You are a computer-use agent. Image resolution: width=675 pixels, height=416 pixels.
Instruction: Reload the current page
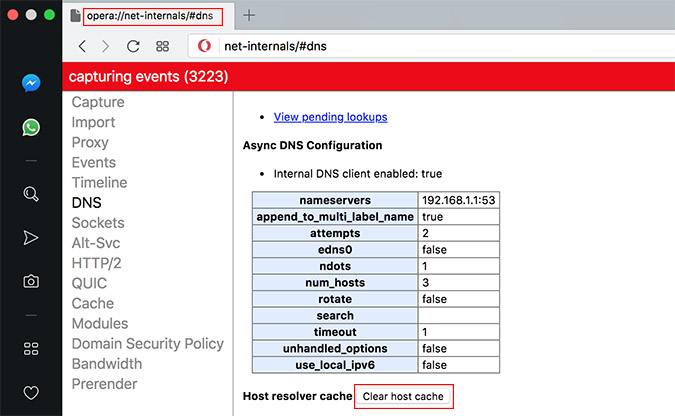[133, 46]
